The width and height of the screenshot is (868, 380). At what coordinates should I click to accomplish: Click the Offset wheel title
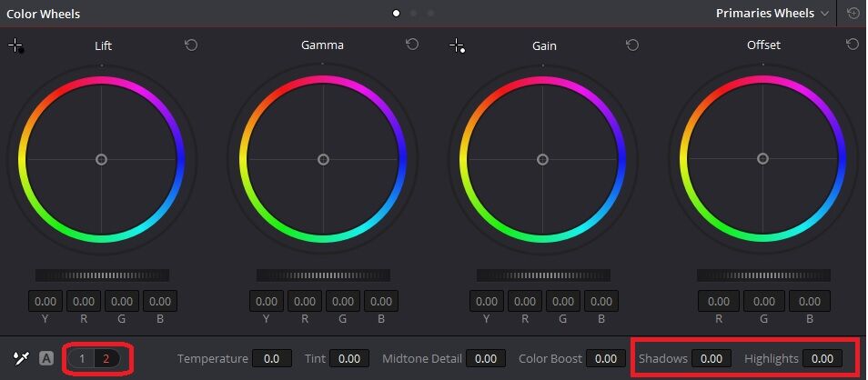click(x=763, y=45)
